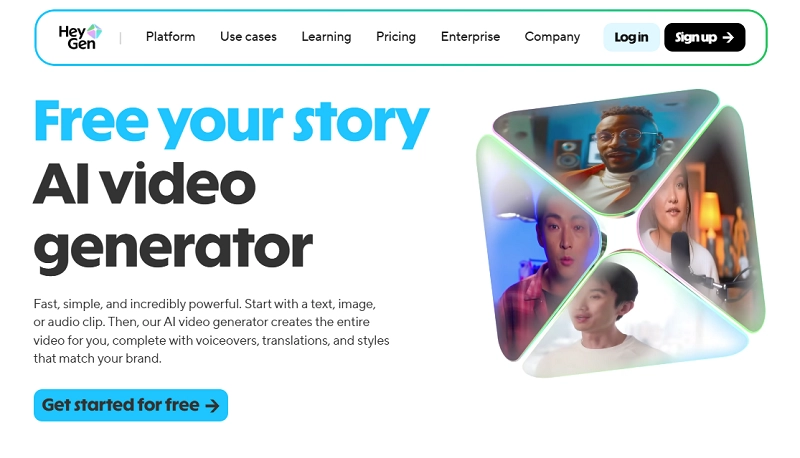Click the arrow icon in Sign up button
The image size is (800, 458).
coord(728,37)
